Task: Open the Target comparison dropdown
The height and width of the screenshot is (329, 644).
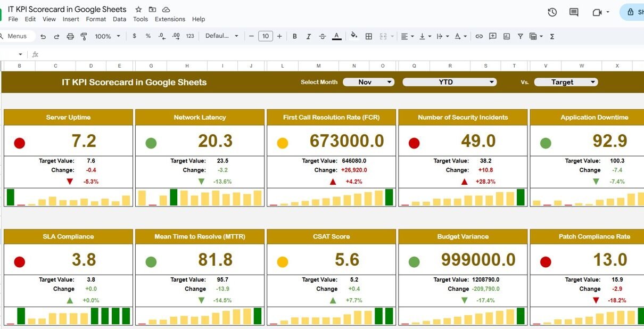Action: point(566,82)
